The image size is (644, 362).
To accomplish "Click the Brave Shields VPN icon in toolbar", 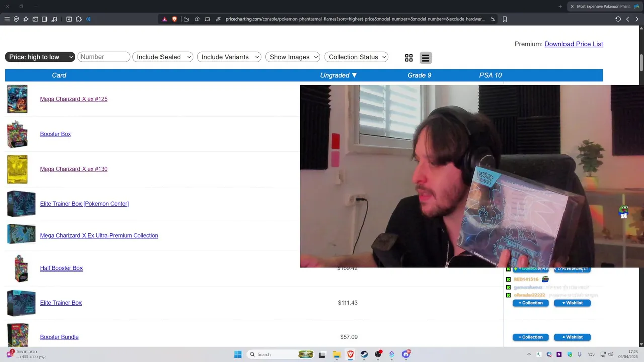I will [16, 19].
